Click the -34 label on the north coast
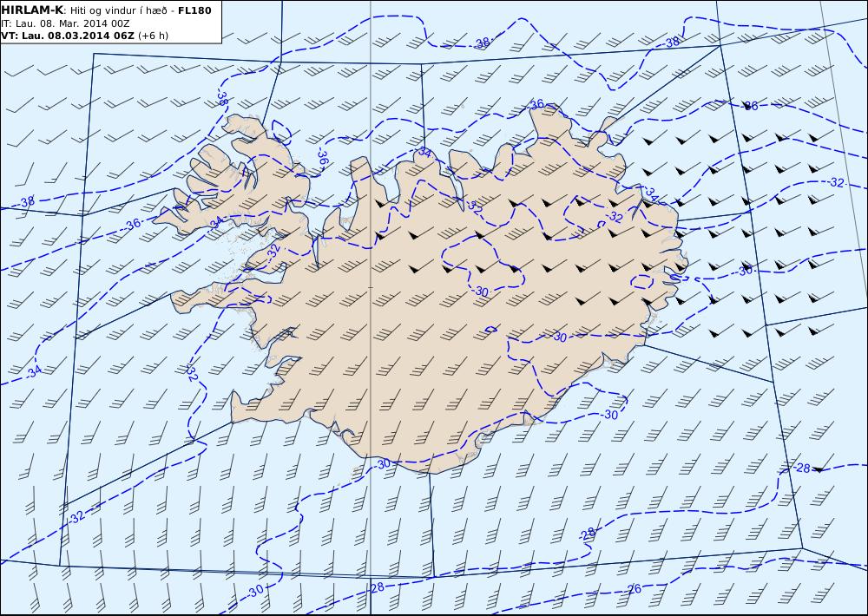 point(424,152)
